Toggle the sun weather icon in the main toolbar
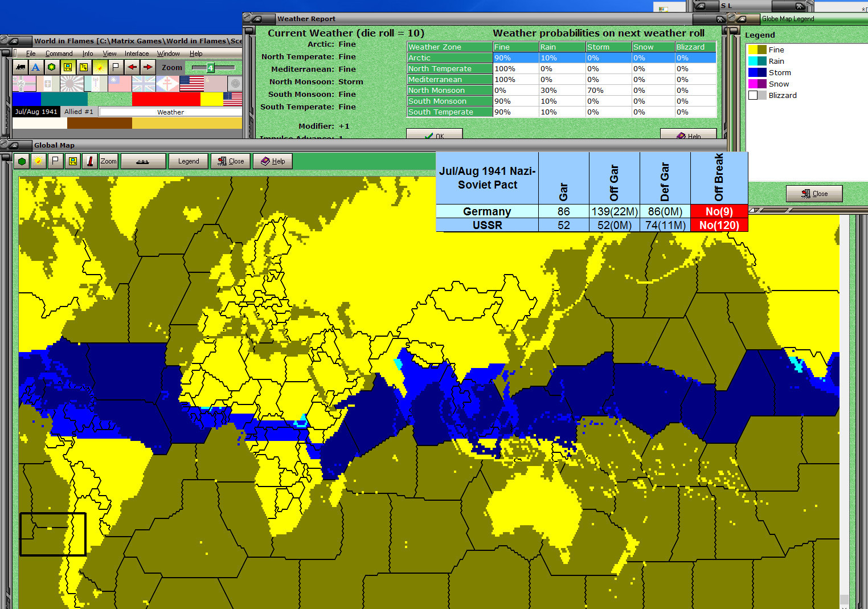The height and width of the screenshot is (609, 868). [99, 67]
